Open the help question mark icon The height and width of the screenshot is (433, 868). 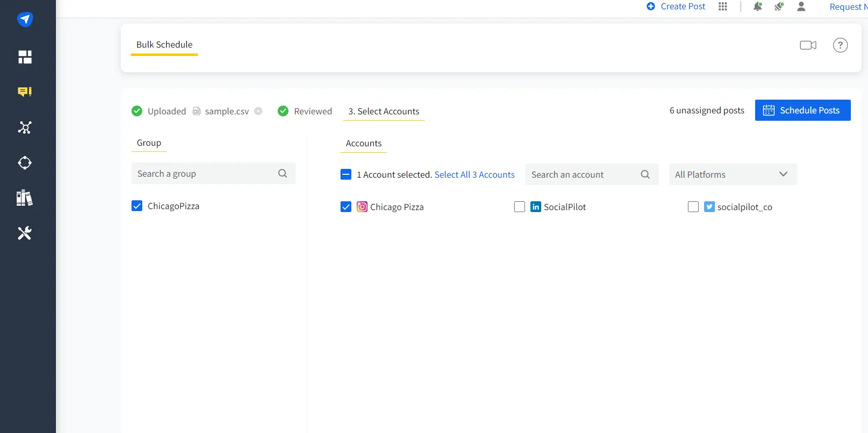point(841,45)
